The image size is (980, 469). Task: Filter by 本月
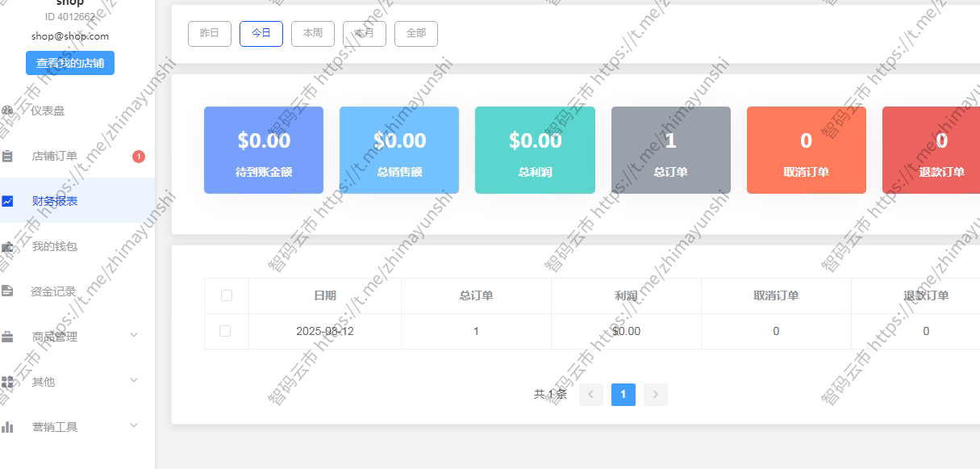click(365, 34)
